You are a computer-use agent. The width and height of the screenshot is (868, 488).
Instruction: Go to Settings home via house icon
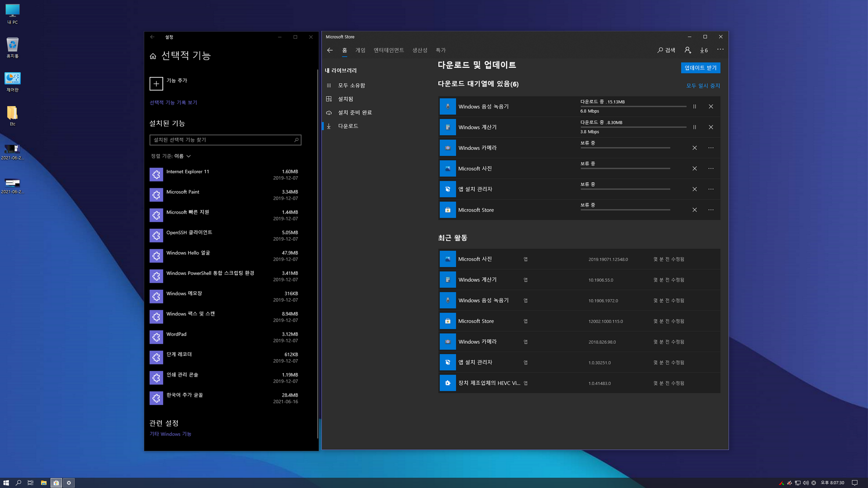pos(153,56)
